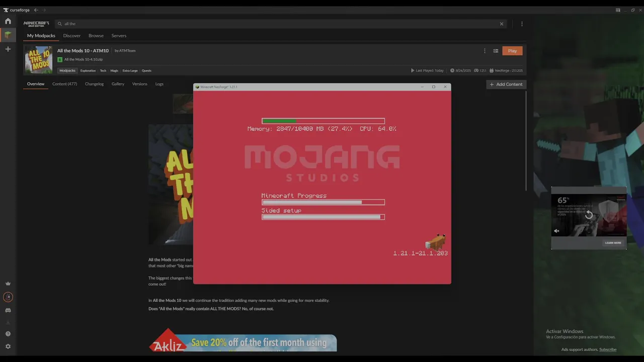Open the Logs tab

pyautogui.click(x=159, y=84)
